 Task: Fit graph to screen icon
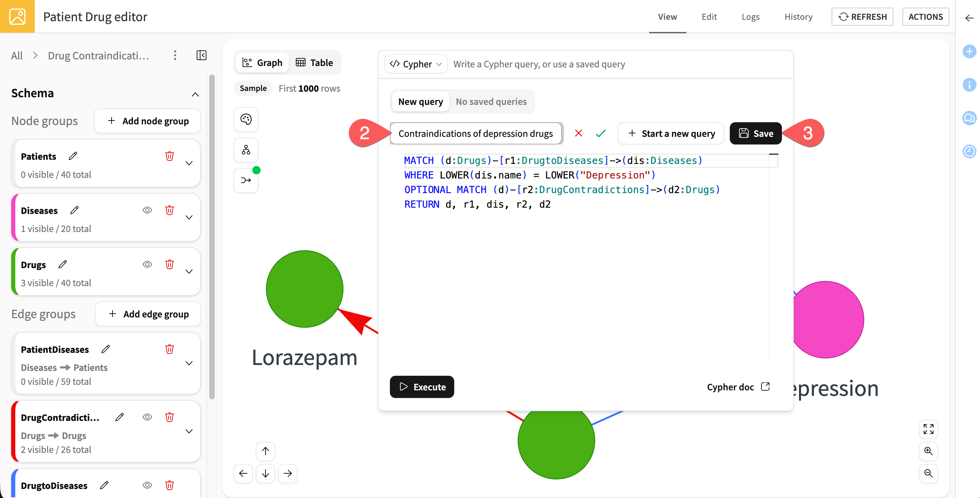(x=929, y=429)
